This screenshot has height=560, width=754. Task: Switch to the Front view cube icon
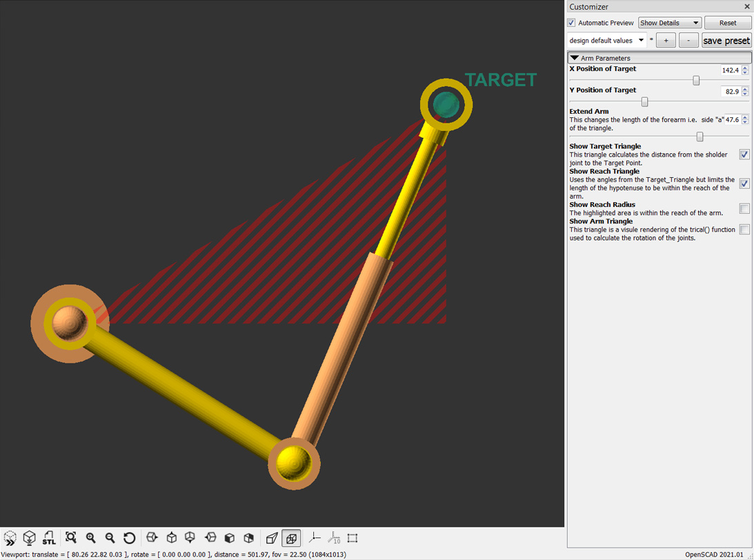[230, 538]
